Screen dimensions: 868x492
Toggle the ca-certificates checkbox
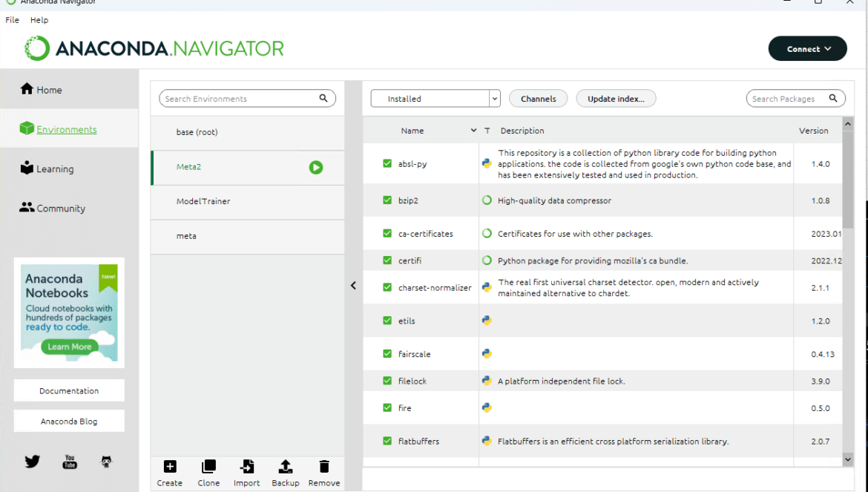[x=387, y=233]
